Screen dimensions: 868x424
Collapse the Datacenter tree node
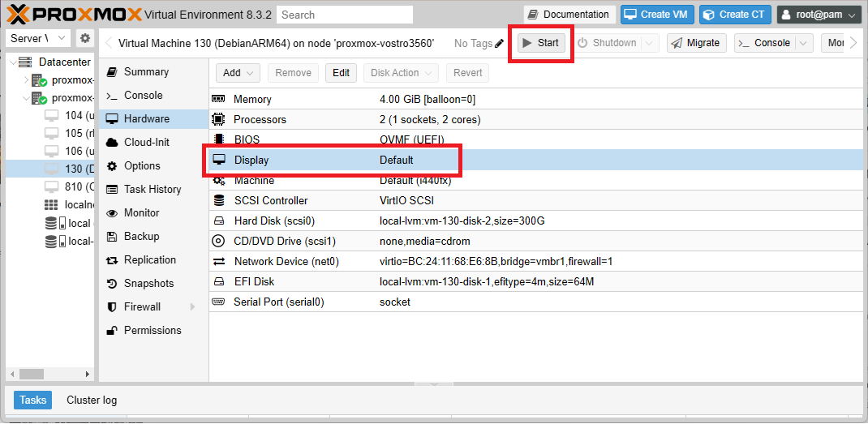(x=13, y=62)
